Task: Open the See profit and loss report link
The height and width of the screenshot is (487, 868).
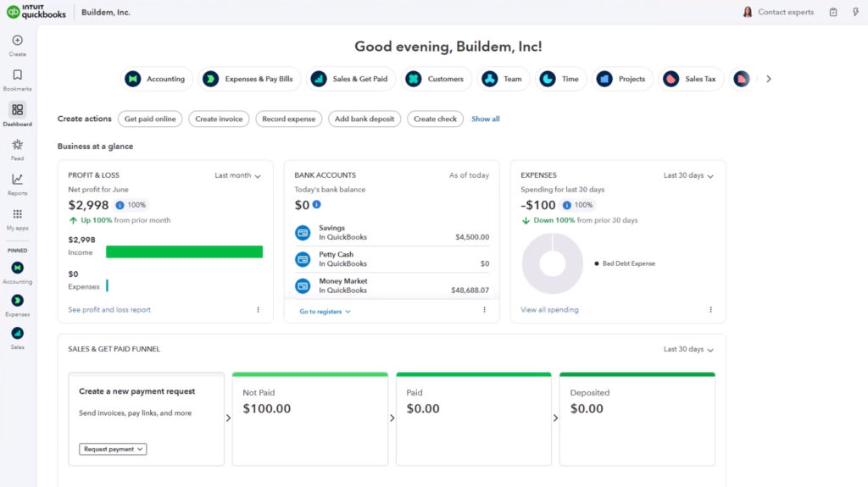Action: (x=109, y=310)
